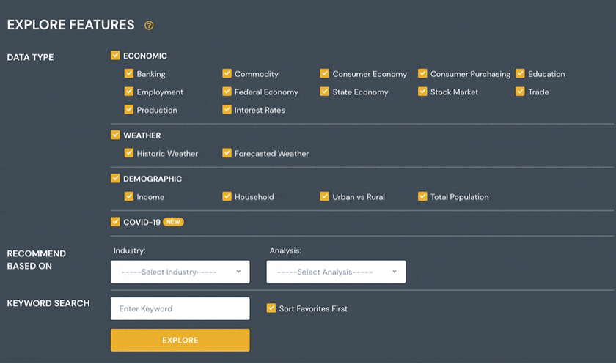This screenshot has width=616, height=364.
Task: Uncheck the DEMOGRAPHIC category checkbox
Action: [115, 179]
